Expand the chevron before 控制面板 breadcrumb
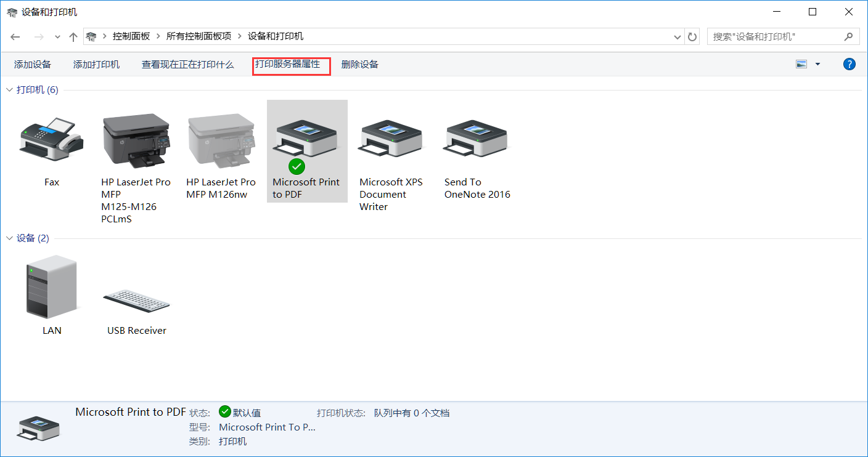868x457 pixels. pos(105,36)
